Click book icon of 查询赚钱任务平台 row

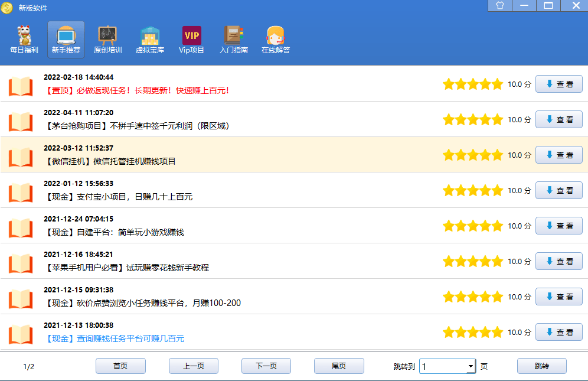(x=21, y=334)
